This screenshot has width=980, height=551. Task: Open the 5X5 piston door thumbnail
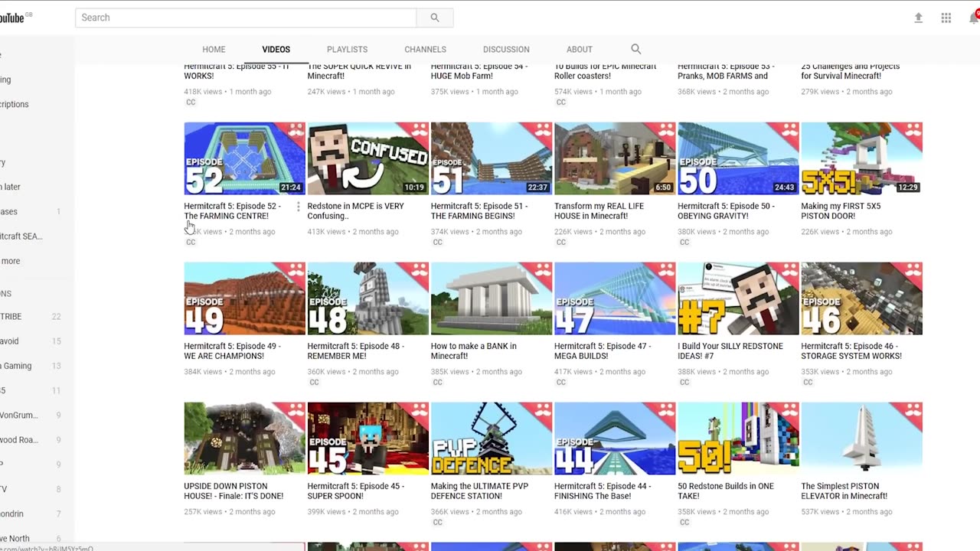click(x=861, y=158)
